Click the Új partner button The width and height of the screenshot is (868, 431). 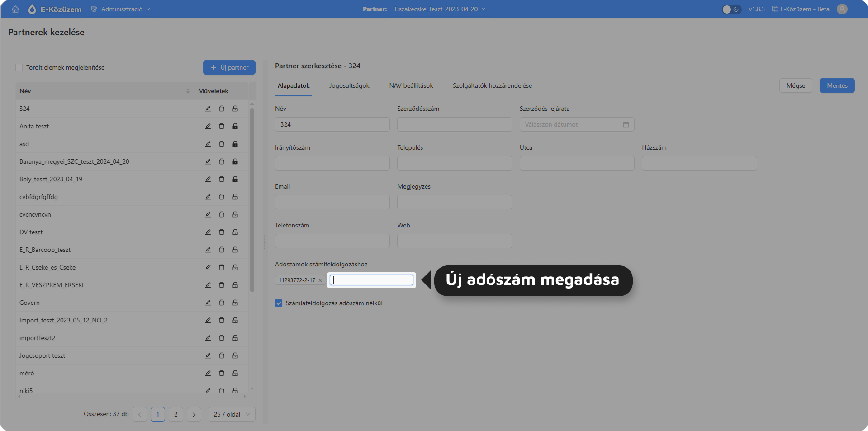coord(229,67)
